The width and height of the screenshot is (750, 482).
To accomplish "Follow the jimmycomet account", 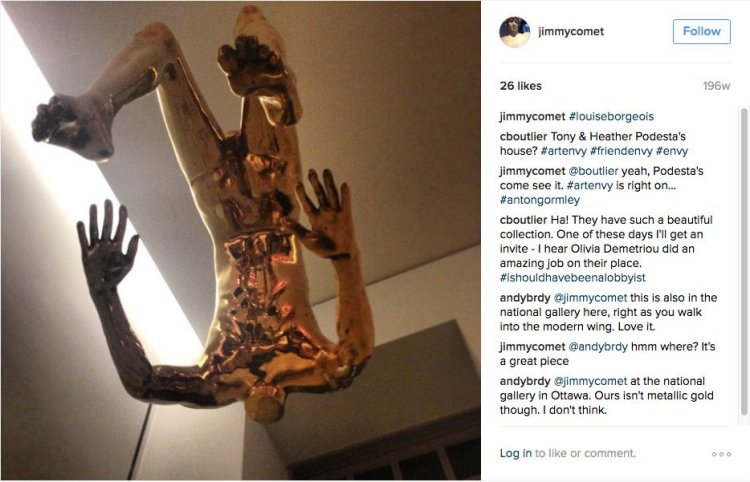I will (701, 32).
